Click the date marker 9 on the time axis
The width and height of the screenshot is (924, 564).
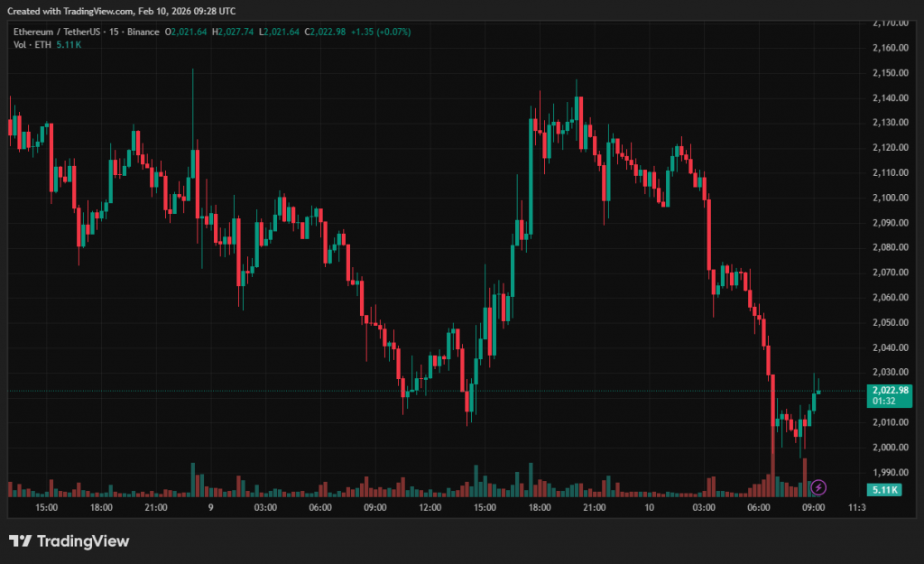click(210, 508)
